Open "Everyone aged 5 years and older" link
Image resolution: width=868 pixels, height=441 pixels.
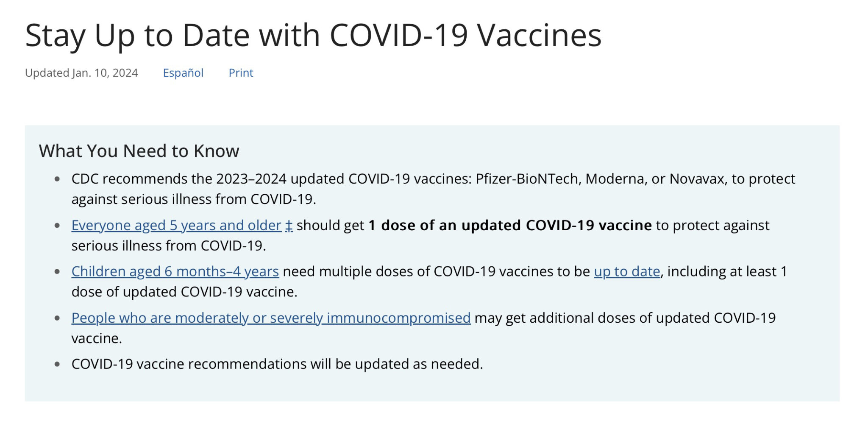(176, 225)
